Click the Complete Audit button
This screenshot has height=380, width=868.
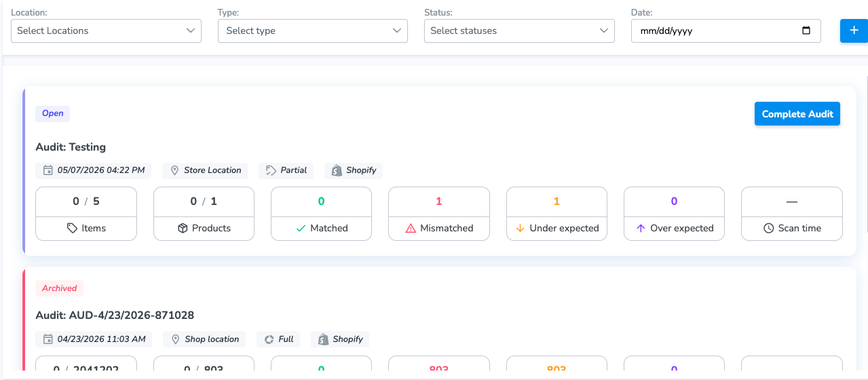click(x=797, y=114)
